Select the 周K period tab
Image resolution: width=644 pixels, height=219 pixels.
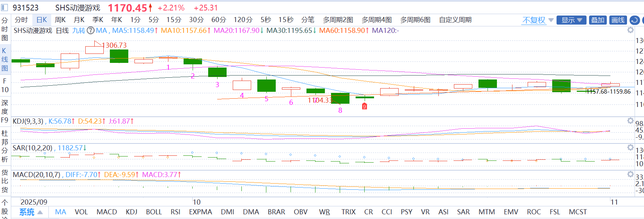tap(60, 20)
